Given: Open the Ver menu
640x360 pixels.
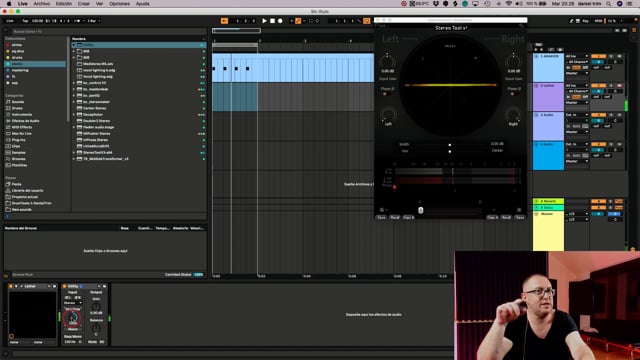Looking at the screenshot, I should click(99, 4).
